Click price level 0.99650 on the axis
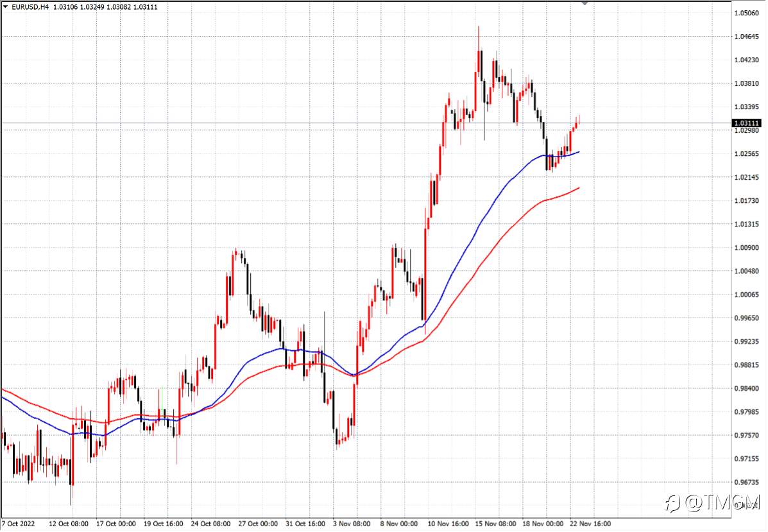768x532 pixels. (746, 318)
